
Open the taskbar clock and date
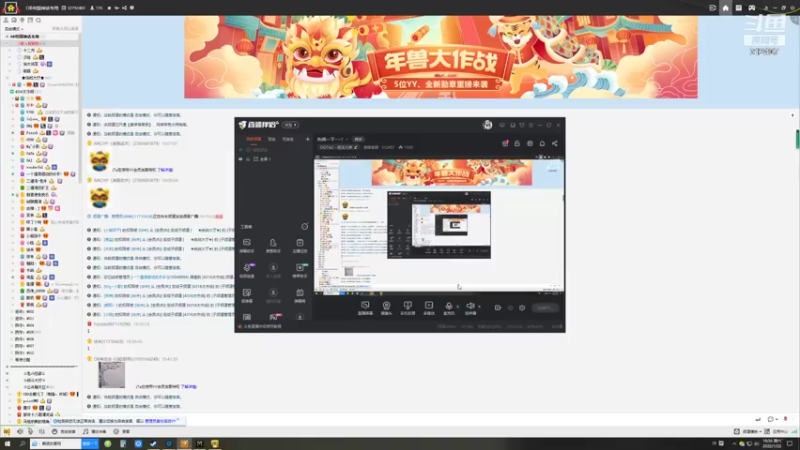(771, 443)
